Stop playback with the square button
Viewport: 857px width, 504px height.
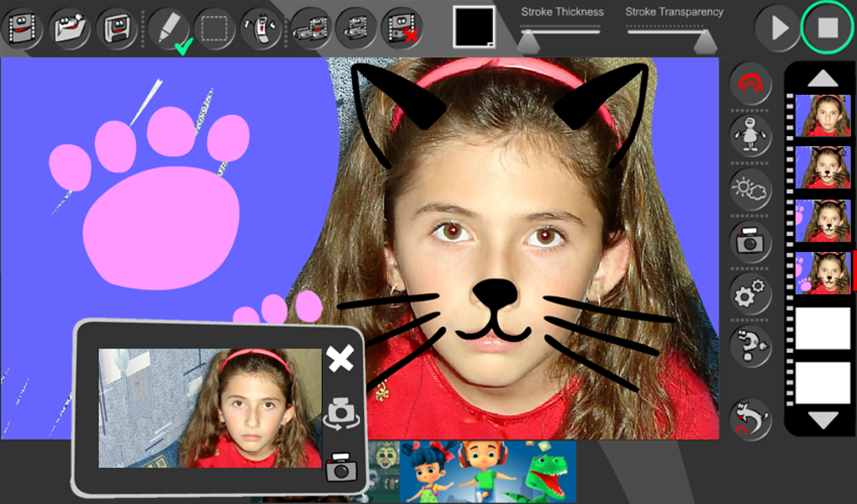[828, 28]
